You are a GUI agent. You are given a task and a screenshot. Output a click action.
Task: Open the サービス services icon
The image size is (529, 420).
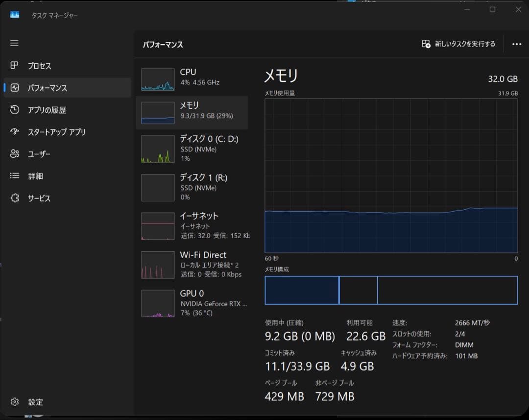pyautogui.click(x=15, y=198)
